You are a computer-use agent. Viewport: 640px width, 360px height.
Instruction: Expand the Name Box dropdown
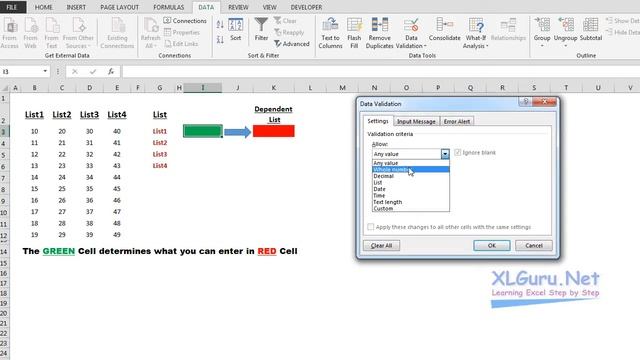(45, 71)
